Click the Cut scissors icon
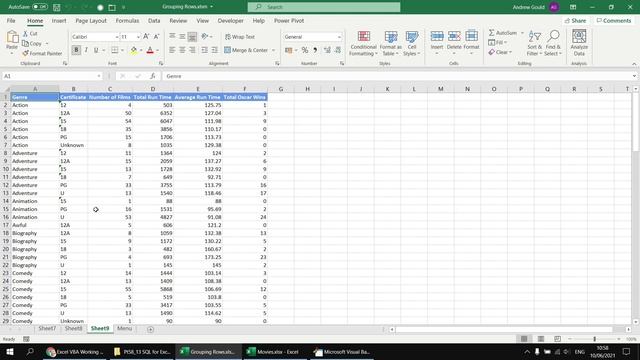 pos(25,34)
